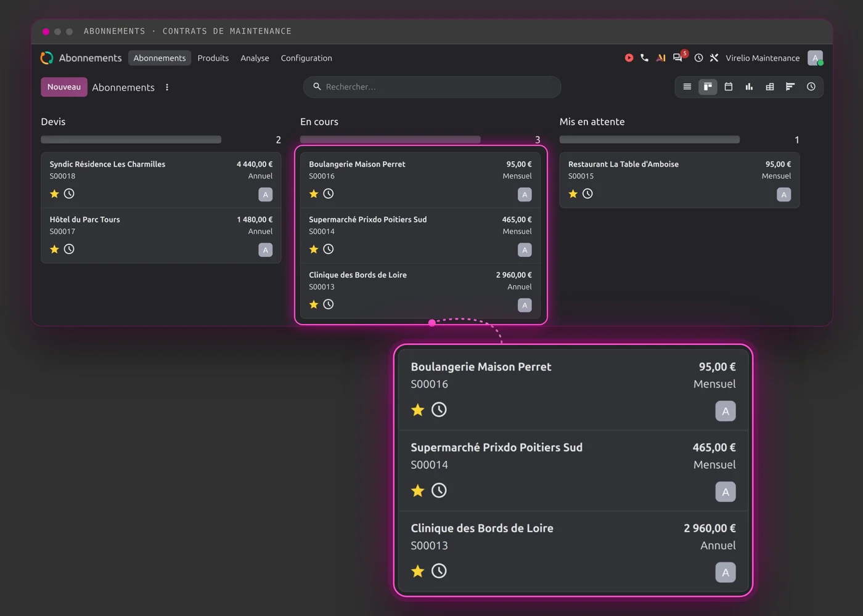Switch to activity view clock icon

[811, 87]
